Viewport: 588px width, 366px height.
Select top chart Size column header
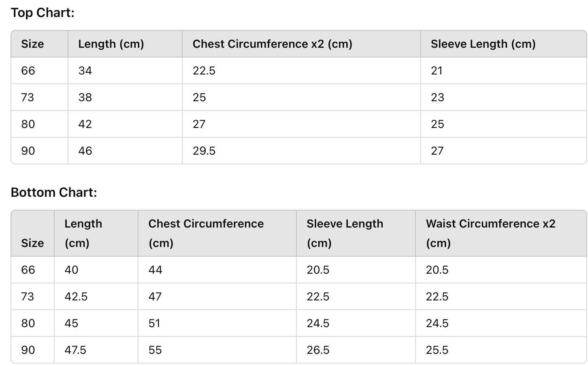(x=32, y=44)
